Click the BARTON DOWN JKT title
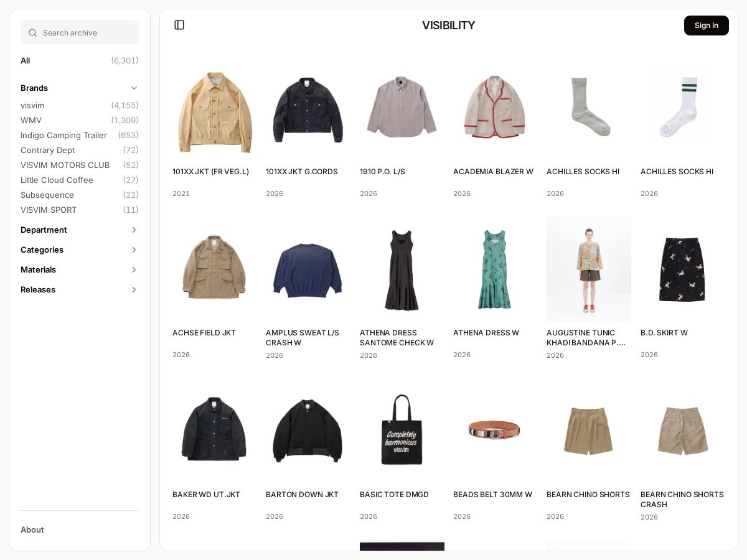The image size is (747, 560). [x=302, y=495]
